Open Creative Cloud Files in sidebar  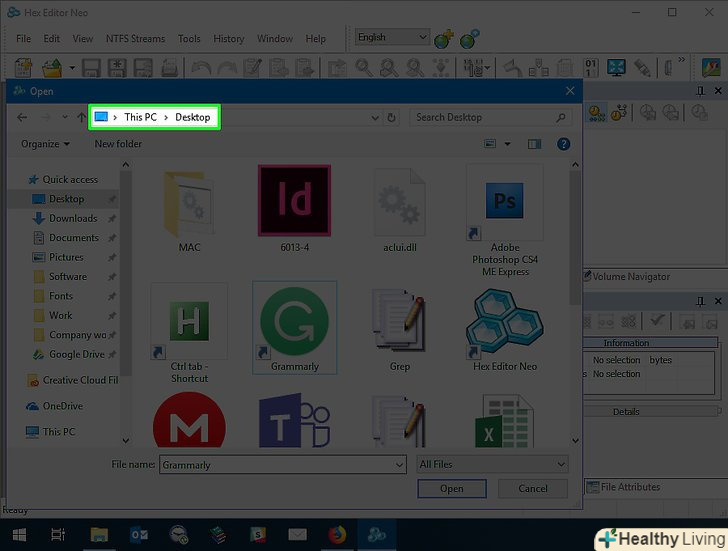[72, 380]
